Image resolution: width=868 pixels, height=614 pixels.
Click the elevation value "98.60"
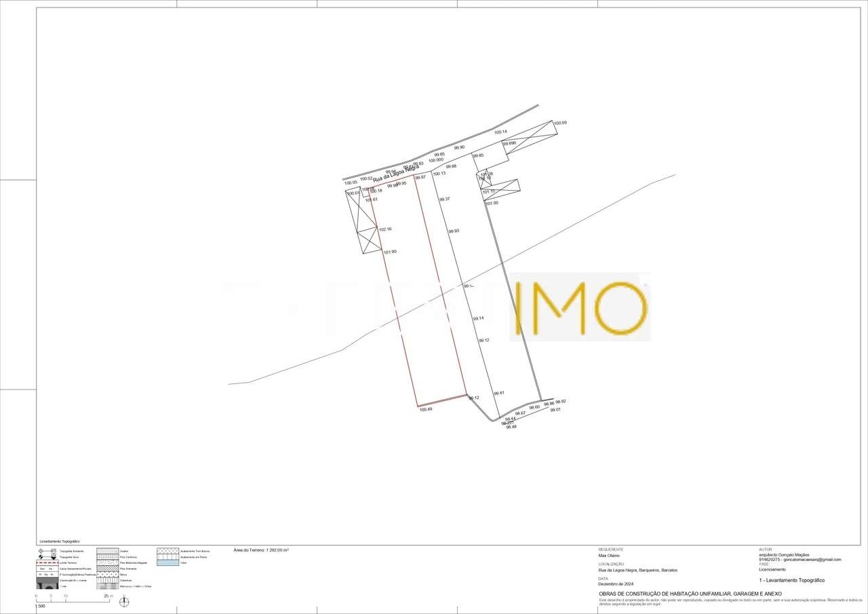(x=534, y=407)
